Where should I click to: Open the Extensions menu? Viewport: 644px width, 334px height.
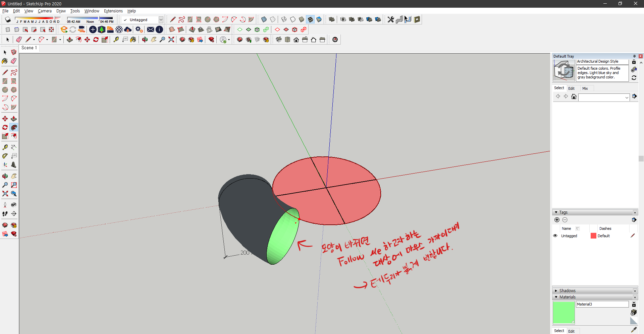click(x=113, y=11)
